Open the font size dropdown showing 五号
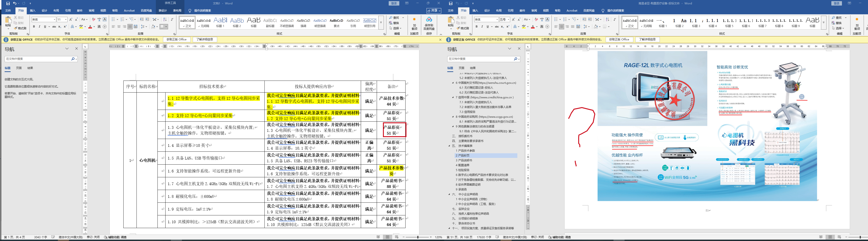Screen dimensions: 868x241 tap(509, 20)
